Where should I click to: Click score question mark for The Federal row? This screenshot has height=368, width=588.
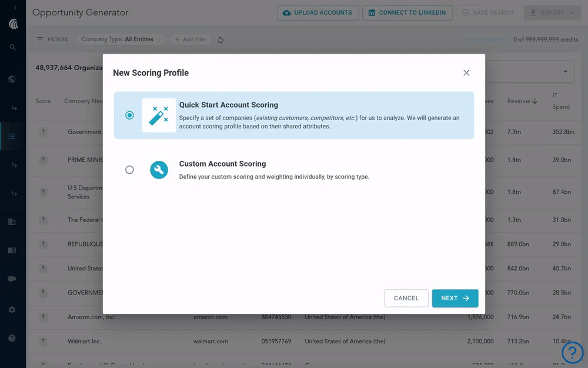tap(43, 220)
